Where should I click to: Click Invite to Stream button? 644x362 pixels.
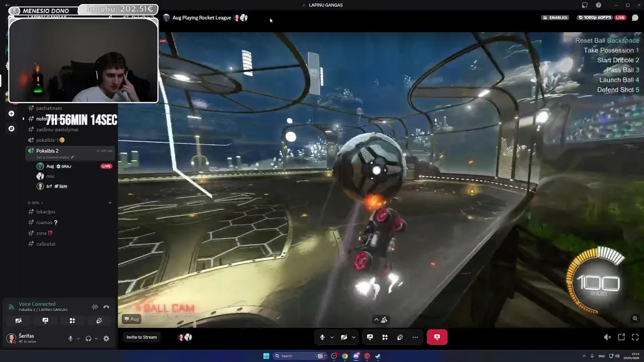point(141,337)
